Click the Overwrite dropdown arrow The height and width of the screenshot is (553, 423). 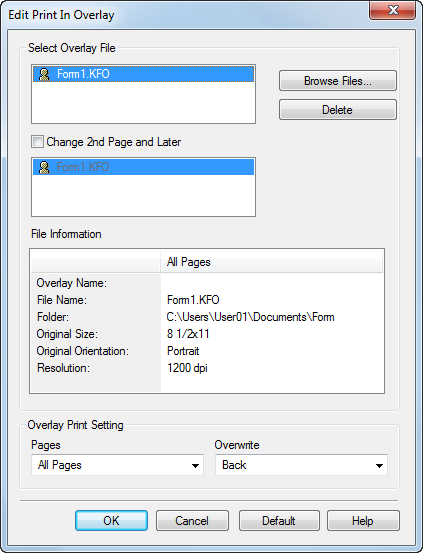(x=379, y=466)
